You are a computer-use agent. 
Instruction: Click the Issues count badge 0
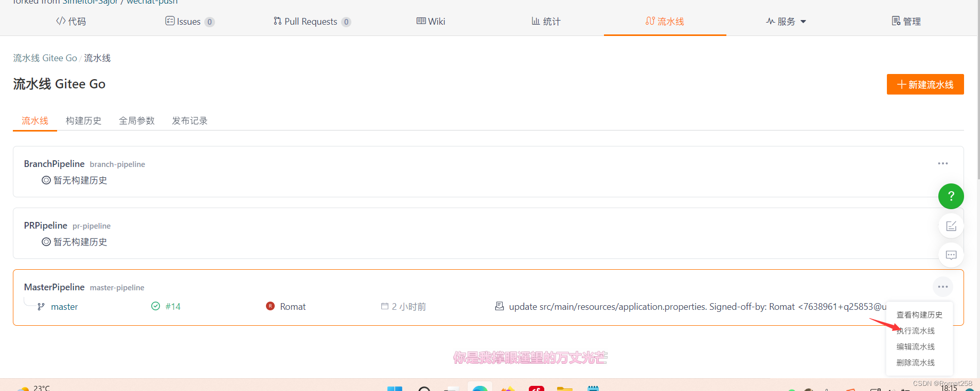click(x=209, y=22)
